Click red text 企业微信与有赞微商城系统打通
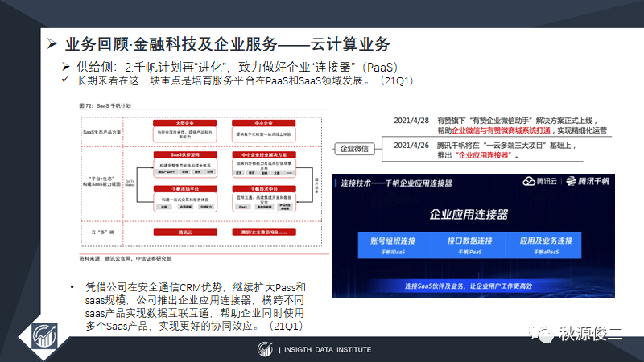 [501, 130]
